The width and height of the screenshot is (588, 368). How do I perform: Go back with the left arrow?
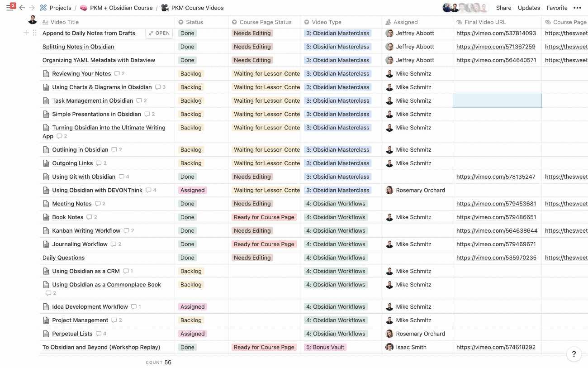[x=22, y=8]
